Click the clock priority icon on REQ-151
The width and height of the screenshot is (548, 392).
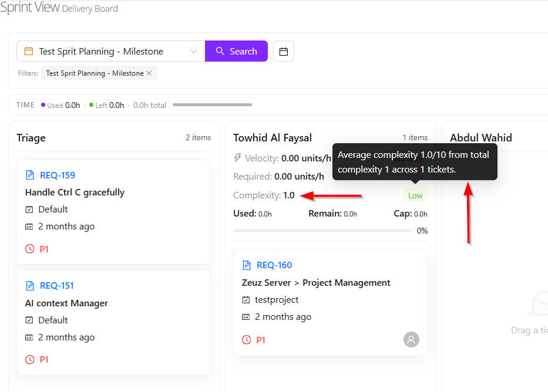[30, 360]
